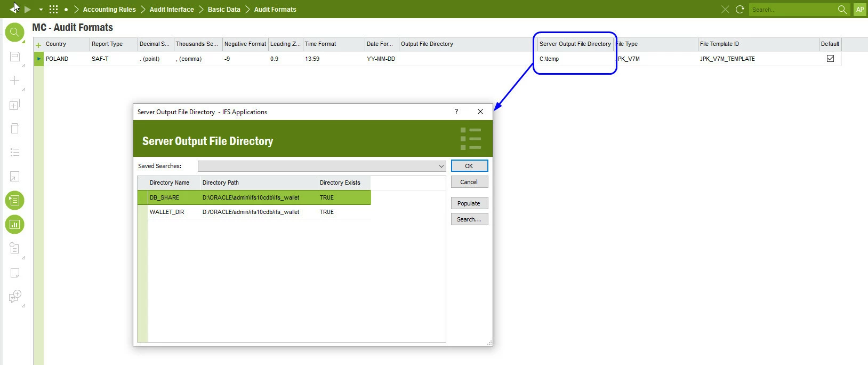Click the green plus add row icon
868x365 pixels.
(x=38, y=45)
